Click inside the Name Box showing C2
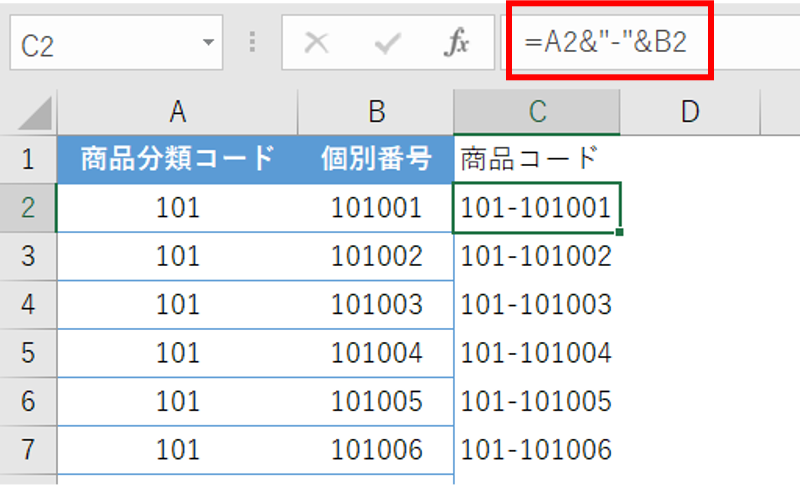The image size is (800, 485). click(x=100, y=45)
